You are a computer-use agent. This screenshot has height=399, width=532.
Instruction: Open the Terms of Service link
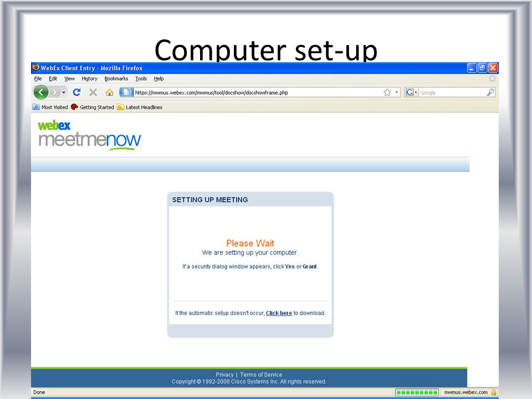click(x=261, y=375)
